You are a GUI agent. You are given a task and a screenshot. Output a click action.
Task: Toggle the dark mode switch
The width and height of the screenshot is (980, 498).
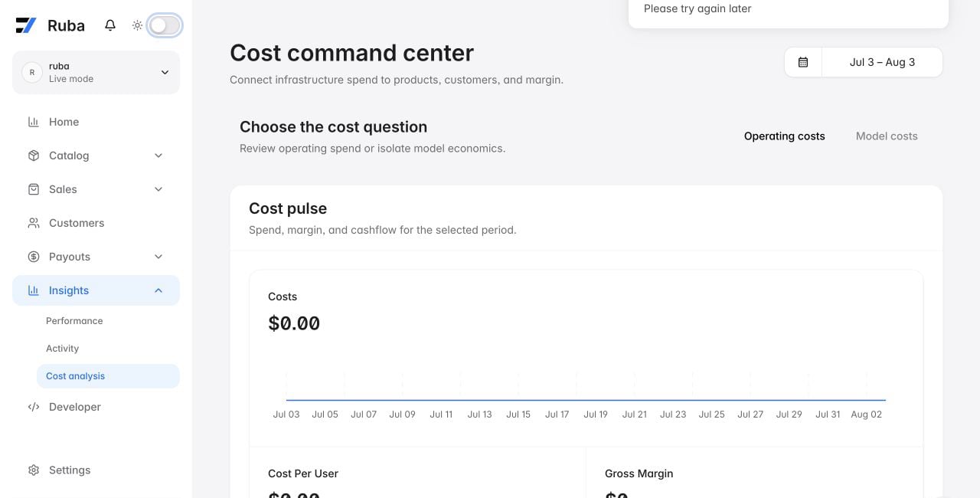pos(165,25)
